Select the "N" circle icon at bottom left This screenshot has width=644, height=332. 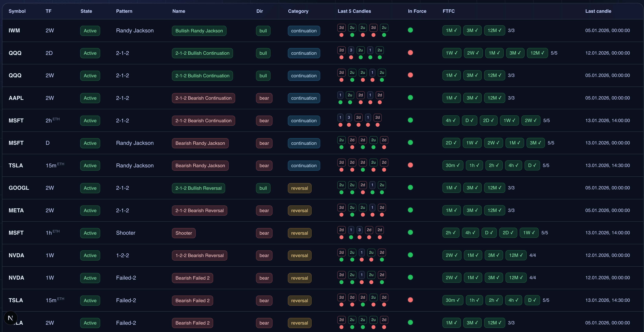pyautogui.click(x=10, y=318)
